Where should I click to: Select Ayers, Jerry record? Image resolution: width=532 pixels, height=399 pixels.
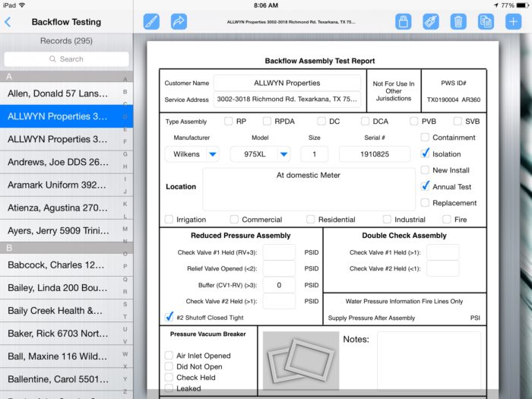(67, 230)
